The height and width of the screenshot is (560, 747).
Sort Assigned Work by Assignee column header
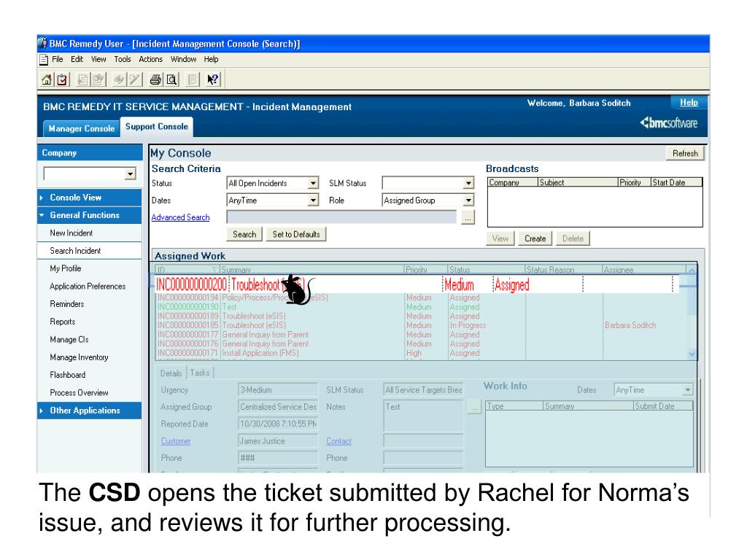point(643,270)
